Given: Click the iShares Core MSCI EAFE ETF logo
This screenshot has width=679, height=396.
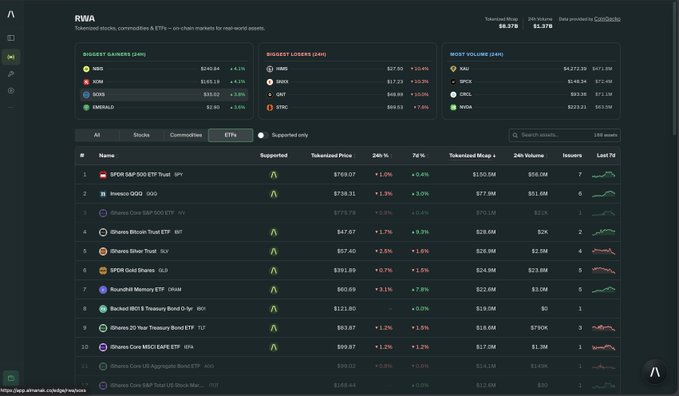Looking at the screenshot, I should pyautogui.click(x=103, y=347).
